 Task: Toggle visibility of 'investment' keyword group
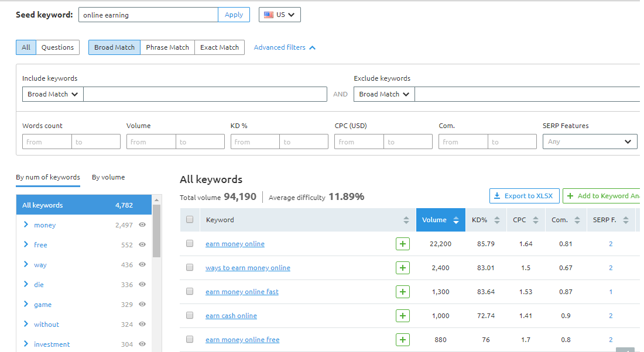click(142, 344)
